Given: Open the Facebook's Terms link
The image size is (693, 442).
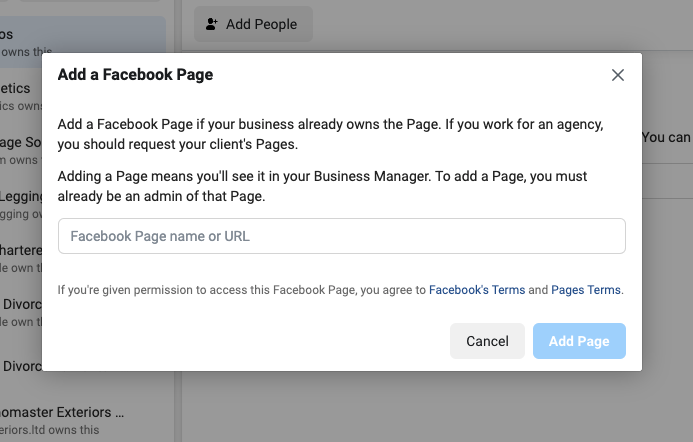Looking at the screenshot, I should pos(476,290).
